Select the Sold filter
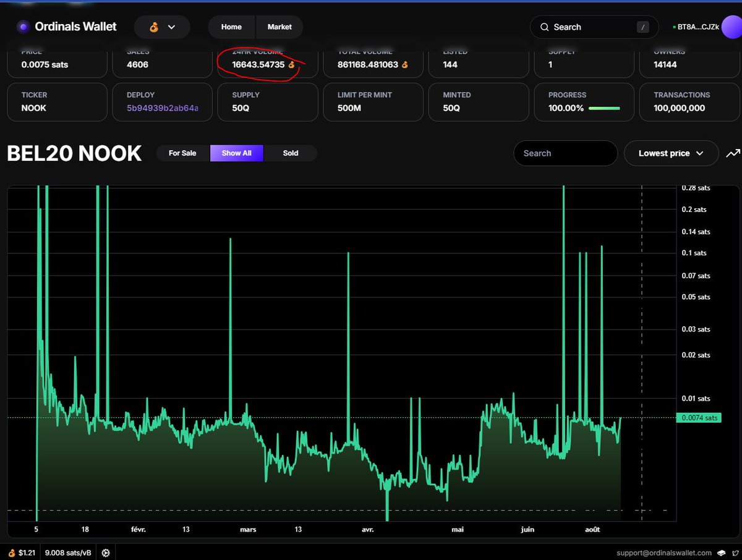 pos(291,153)
